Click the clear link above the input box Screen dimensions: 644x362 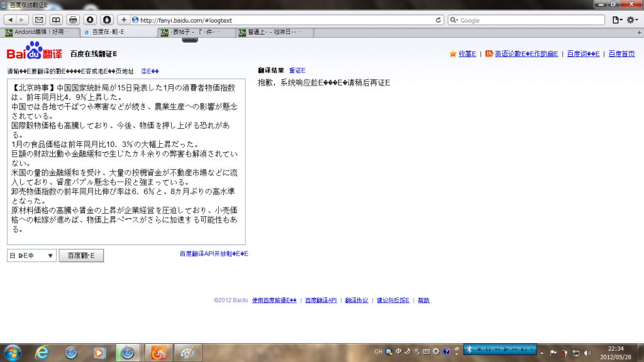[150, 71]
